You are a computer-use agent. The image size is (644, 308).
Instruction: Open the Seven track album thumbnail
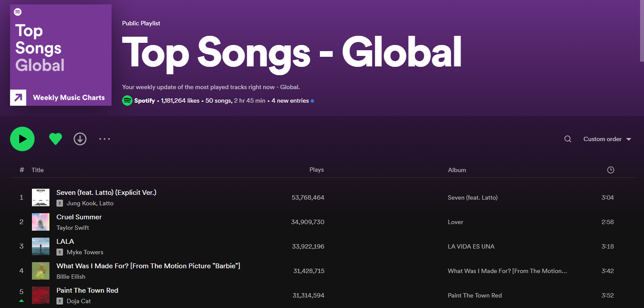coord(41,197)
